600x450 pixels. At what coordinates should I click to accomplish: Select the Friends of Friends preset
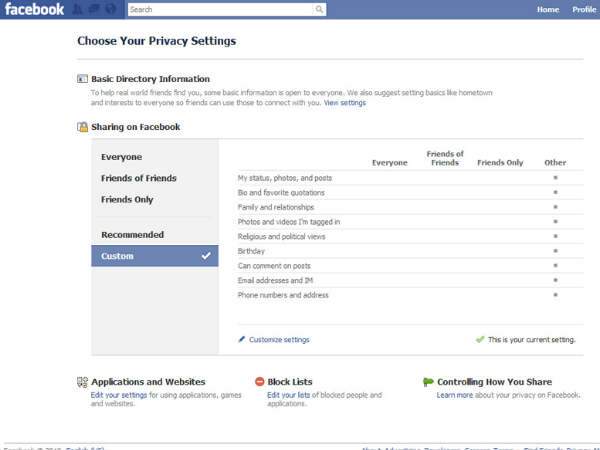139,178
